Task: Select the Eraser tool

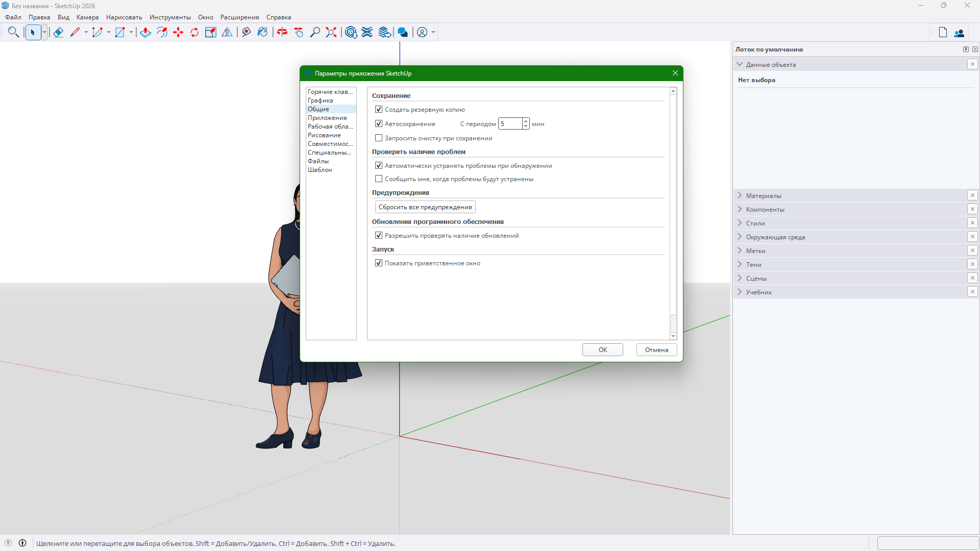Action: pyautogui.click(x=58, y=32)
